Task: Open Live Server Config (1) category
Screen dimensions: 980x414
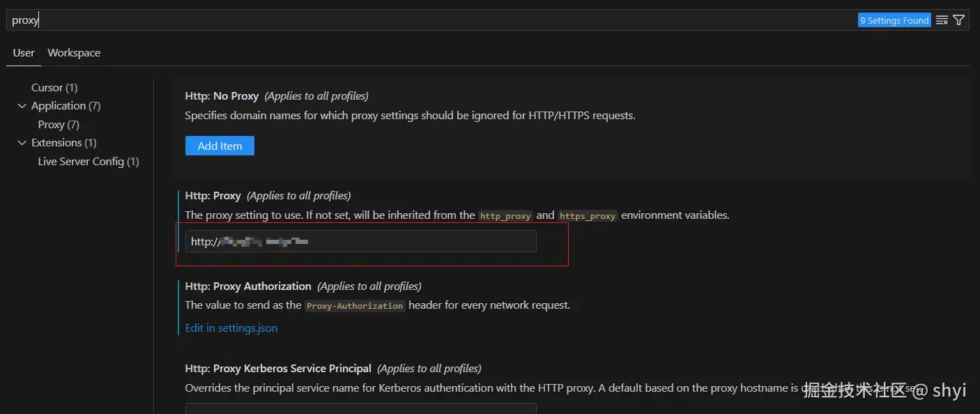Action: tap(89, 162)
